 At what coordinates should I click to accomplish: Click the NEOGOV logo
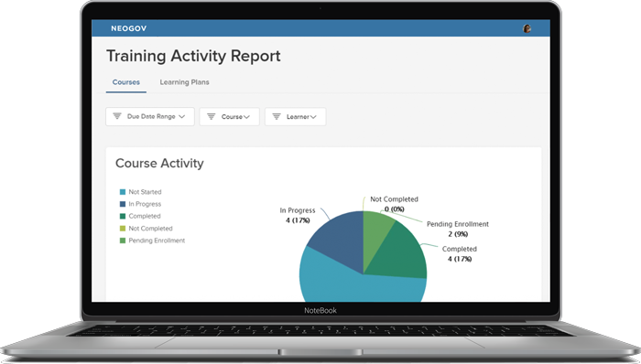(x=128, y=28)
